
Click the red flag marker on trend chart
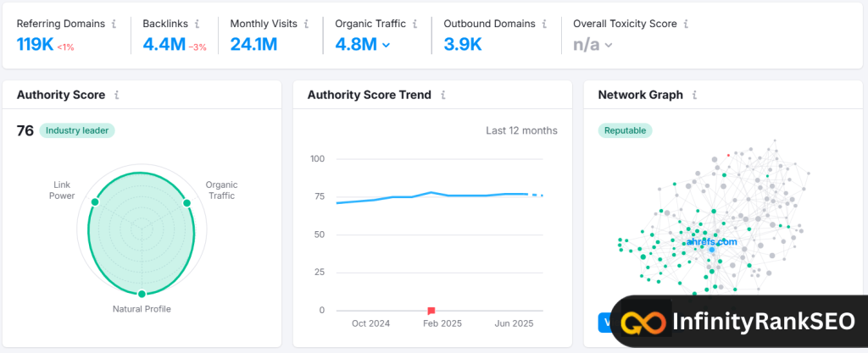(x=431, y=311)
